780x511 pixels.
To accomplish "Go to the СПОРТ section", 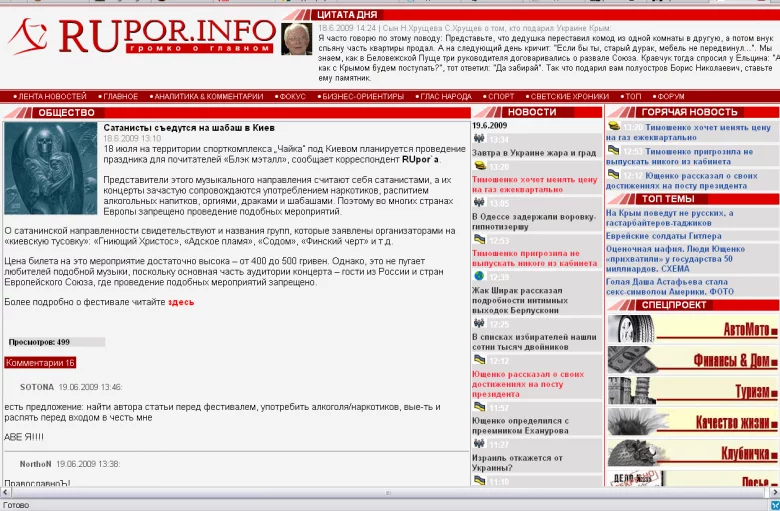I will click(x=501, y=97).
